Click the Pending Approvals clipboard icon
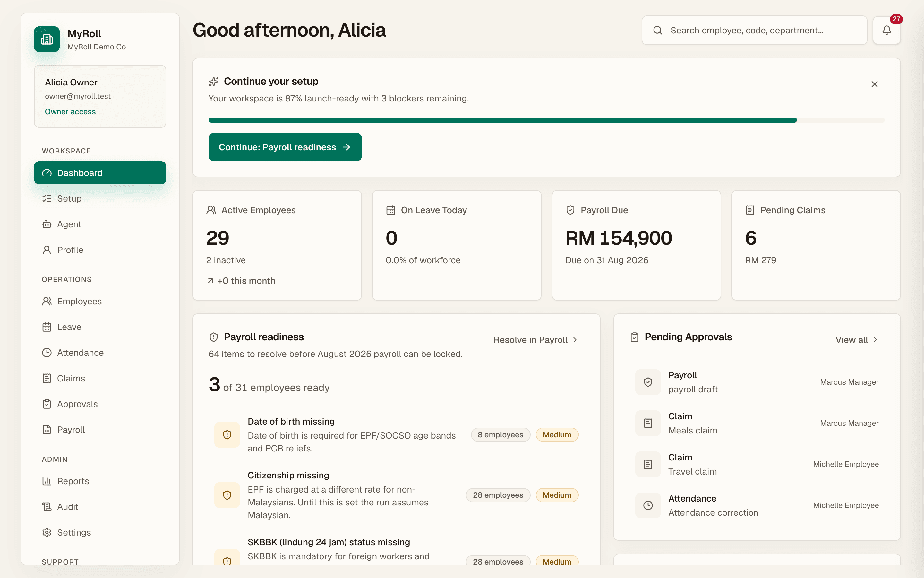Screen dimensions: 924x578 coord(635,337)
